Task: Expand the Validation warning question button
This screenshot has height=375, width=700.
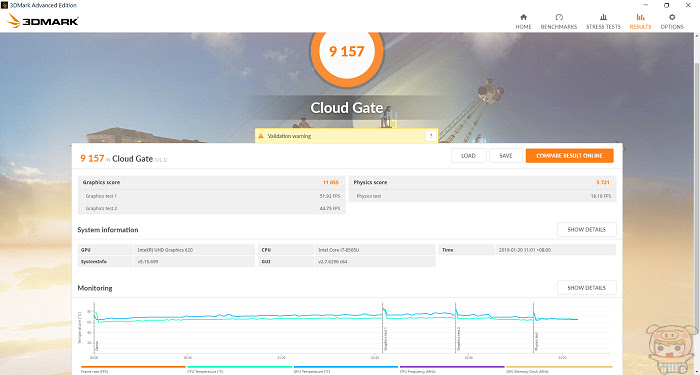Action: pos(431,136)
